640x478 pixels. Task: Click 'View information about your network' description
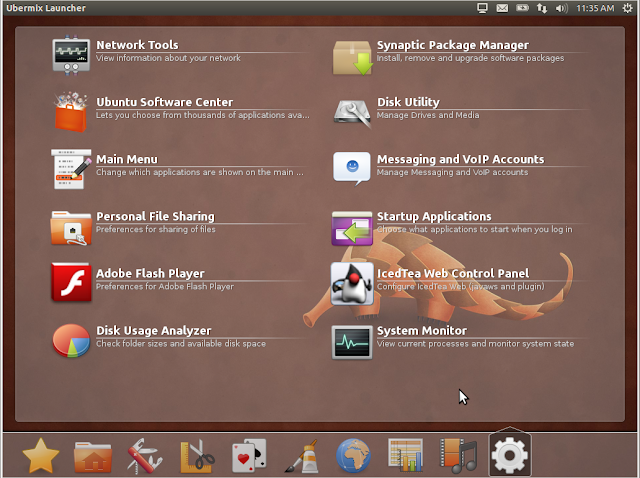[x=168, y=58]
